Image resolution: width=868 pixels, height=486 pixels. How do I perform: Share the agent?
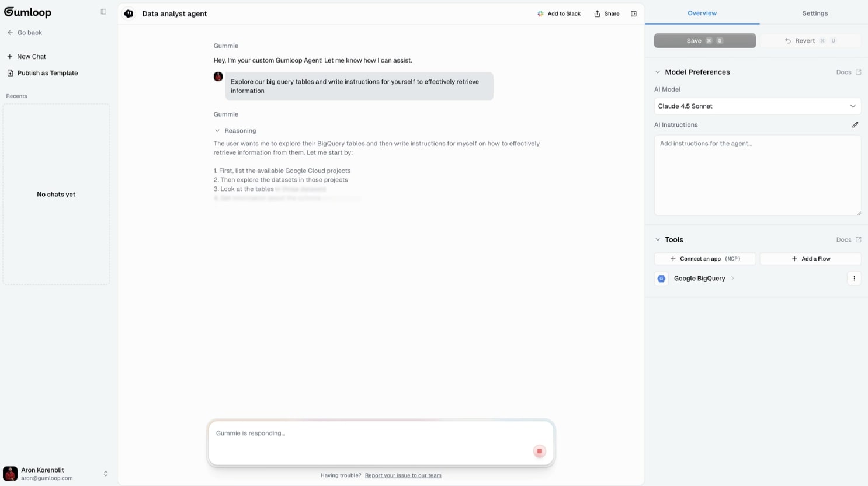pos(607,13)
